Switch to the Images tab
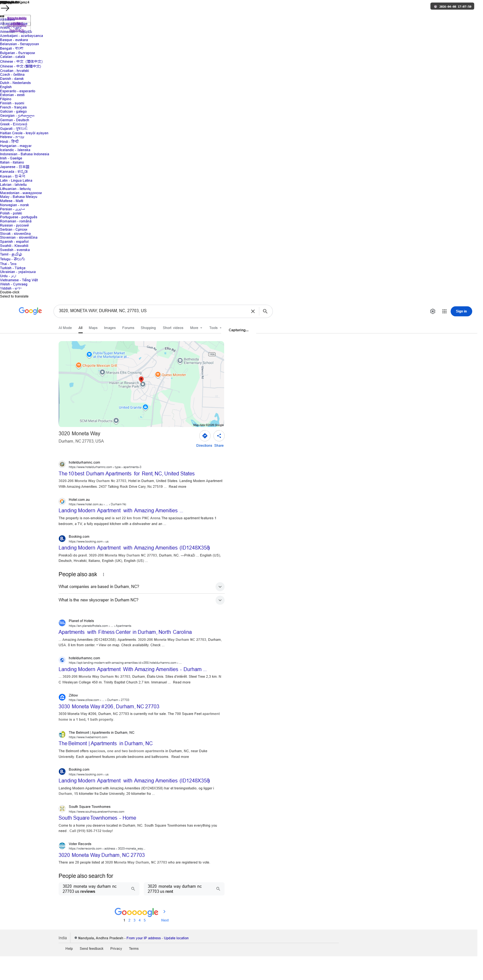Image resolution: width=483 pixels, height=980 pixels. pyautogui.click(x=110, y=327)
